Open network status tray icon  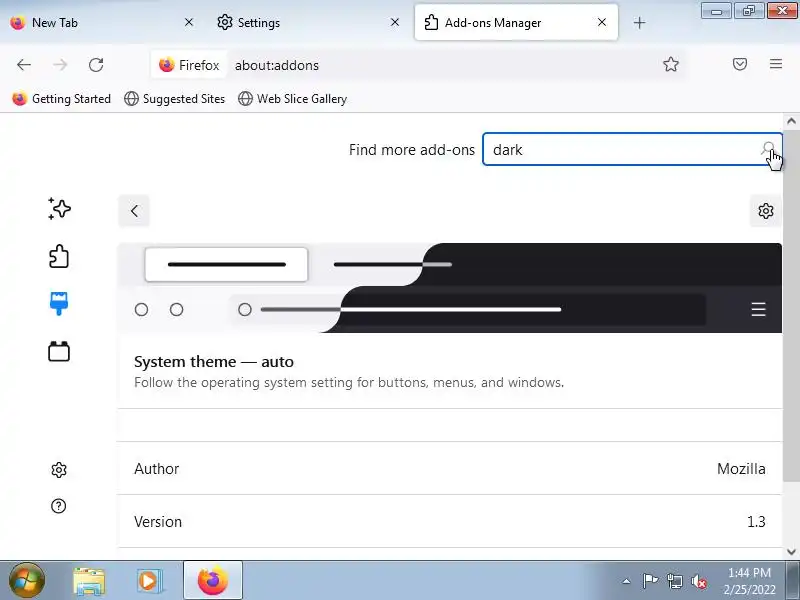point(674,581)
